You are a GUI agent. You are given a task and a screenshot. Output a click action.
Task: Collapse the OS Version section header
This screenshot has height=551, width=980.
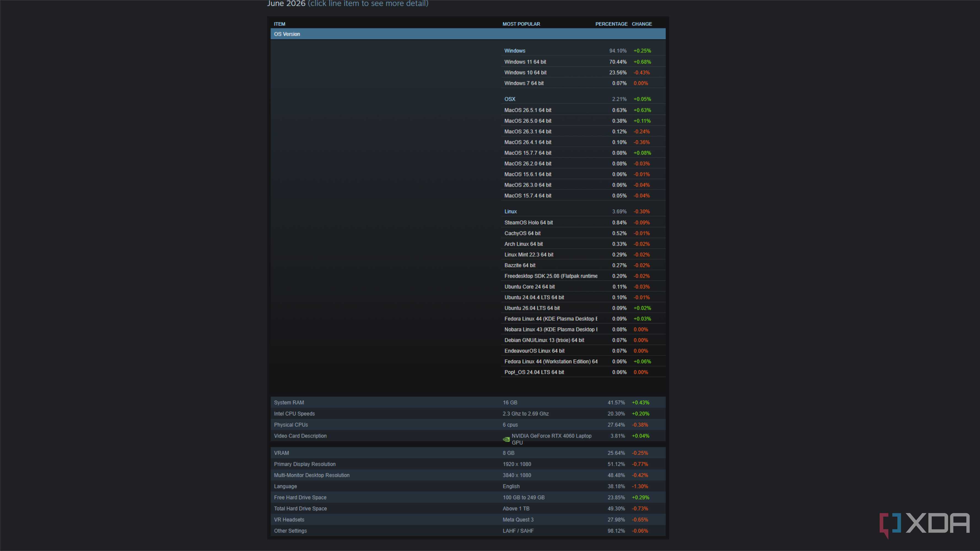[x=468, y=34]
